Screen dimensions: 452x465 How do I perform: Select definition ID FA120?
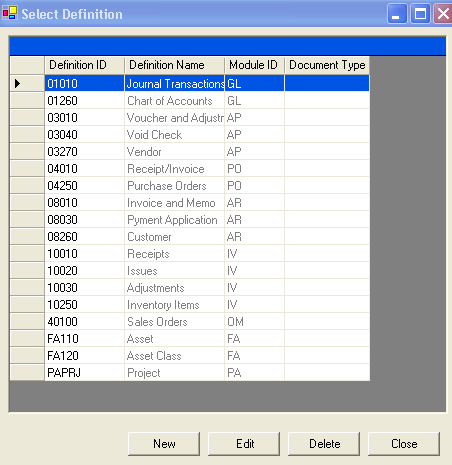coord(84,356)
